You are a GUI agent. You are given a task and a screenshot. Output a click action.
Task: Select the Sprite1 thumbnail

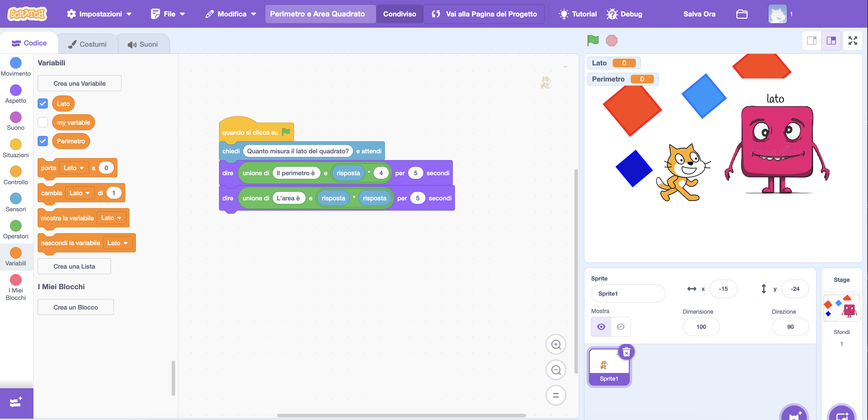[x=609, y=367]
